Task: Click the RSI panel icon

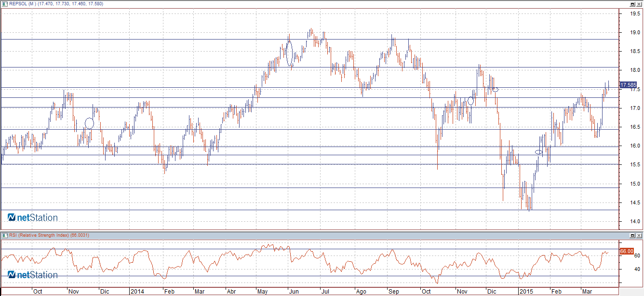Action: (x=4, y=235)
